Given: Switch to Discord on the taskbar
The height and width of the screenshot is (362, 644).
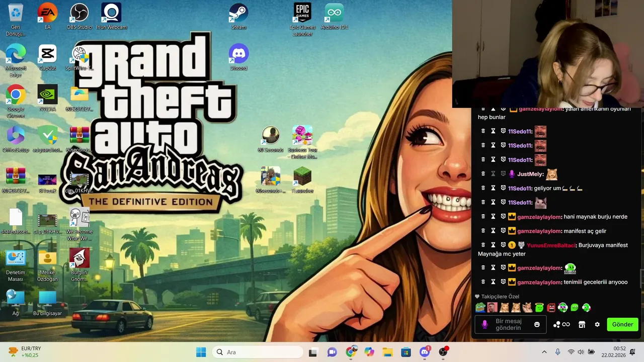Looking at the screenshot, I should point(425,352).
